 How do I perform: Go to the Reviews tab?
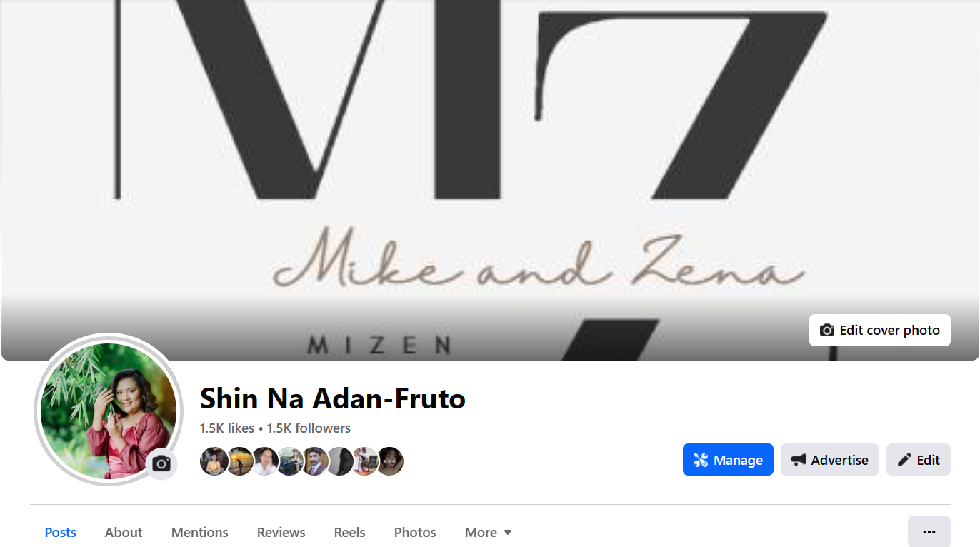coord(281,533)
